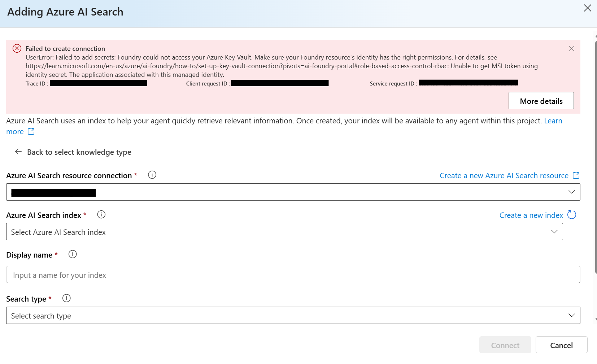Viewport: 597px width, 364px height.
Task: Focus the Display name input field
Action: [293, 275]
